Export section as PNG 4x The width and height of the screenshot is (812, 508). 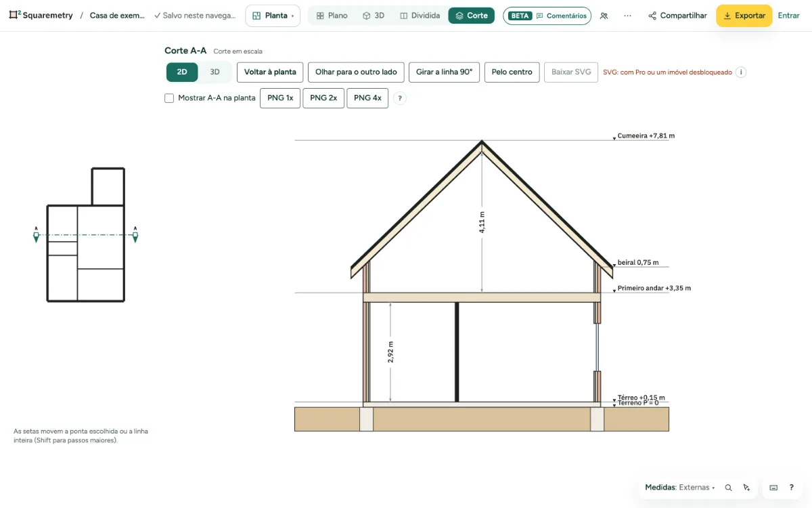click(x=367, y=98)
